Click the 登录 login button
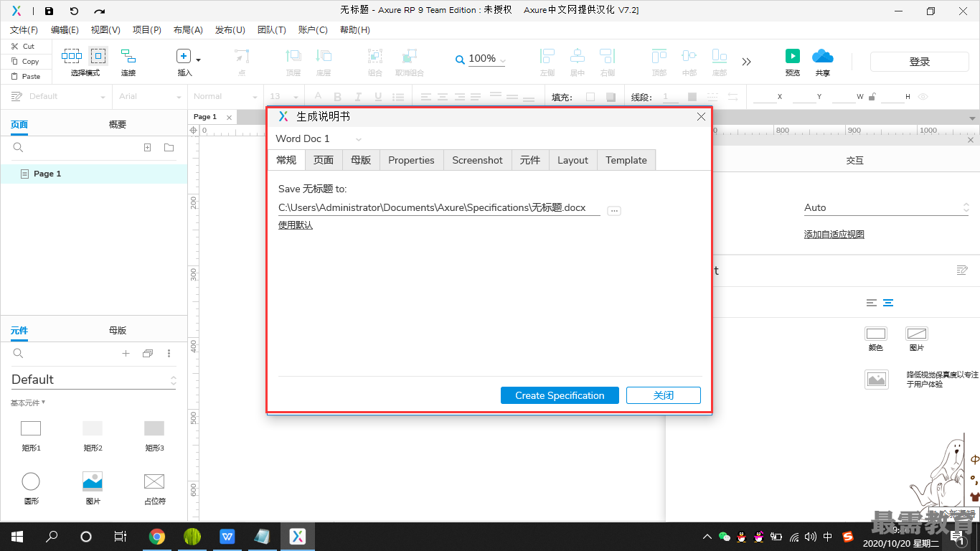 pos(920,62)
